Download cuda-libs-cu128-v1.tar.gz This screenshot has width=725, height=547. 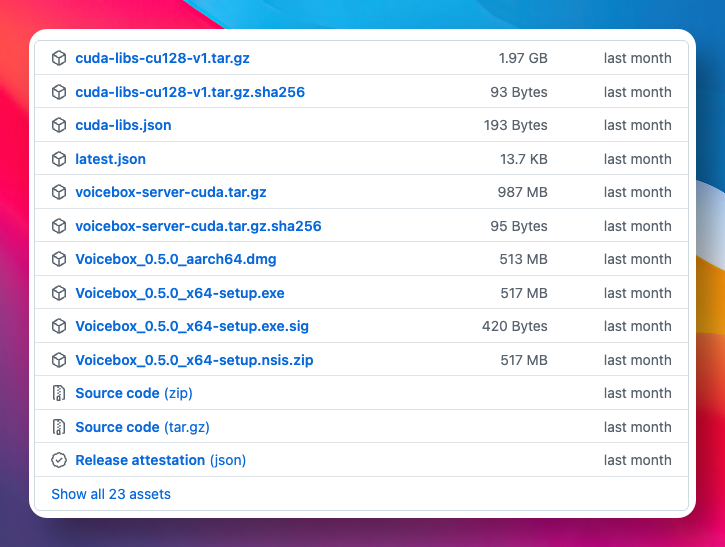point(162,58)
